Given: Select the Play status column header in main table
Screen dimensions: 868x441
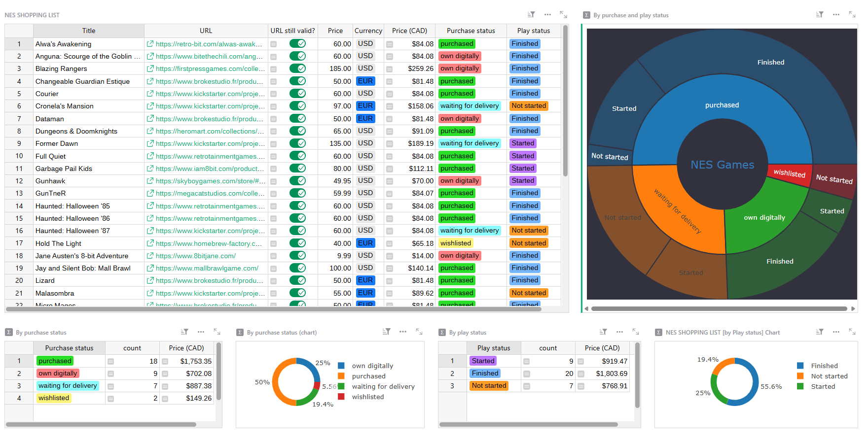Looking at the screenshot, I should 534,31.
